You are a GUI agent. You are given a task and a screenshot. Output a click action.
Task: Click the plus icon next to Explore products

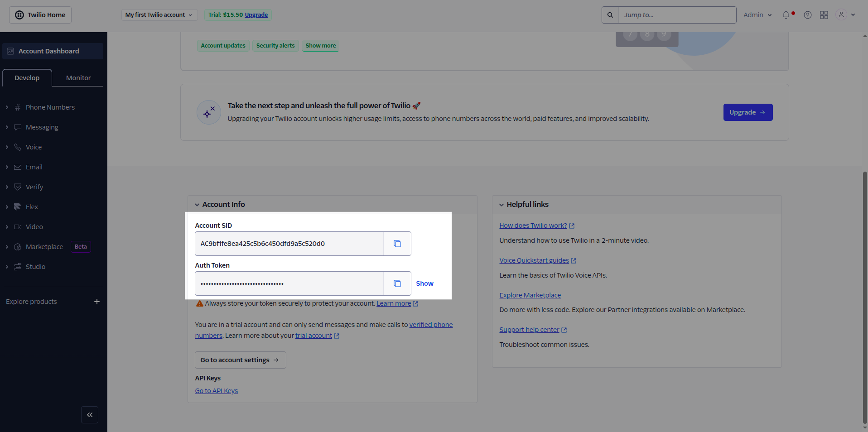[96, 302]
